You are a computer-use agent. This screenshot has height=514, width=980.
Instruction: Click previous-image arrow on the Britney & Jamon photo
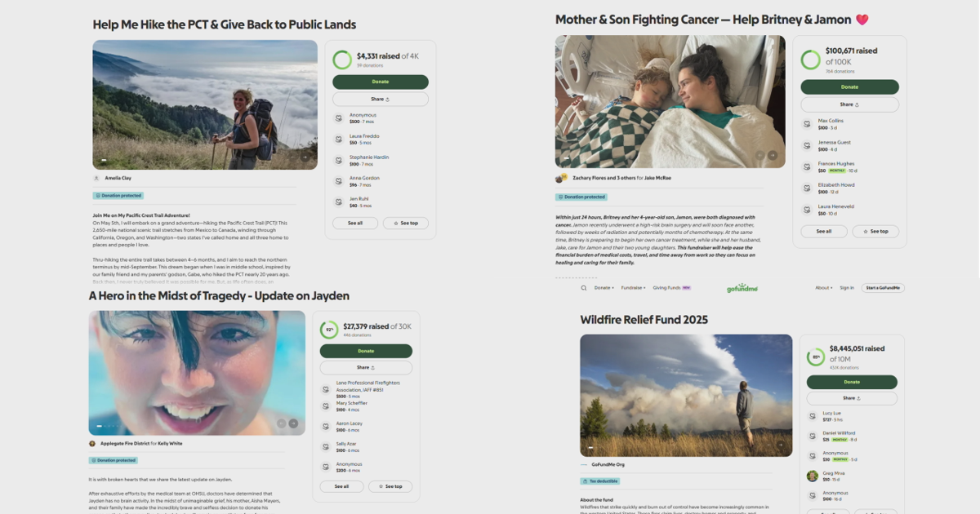759,155
